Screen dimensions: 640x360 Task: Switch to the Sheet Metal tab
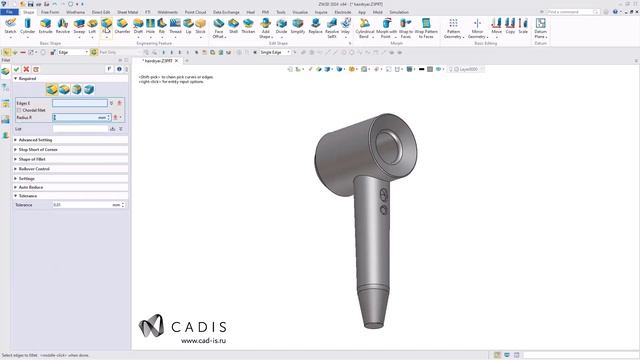[127, 12]
